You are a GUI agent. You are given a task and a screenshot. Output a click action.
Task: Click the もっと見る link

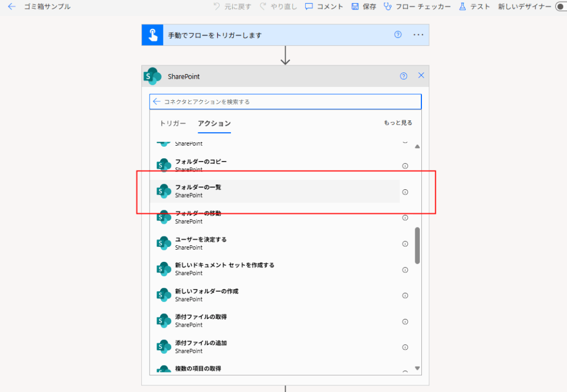tap(398, 122)
